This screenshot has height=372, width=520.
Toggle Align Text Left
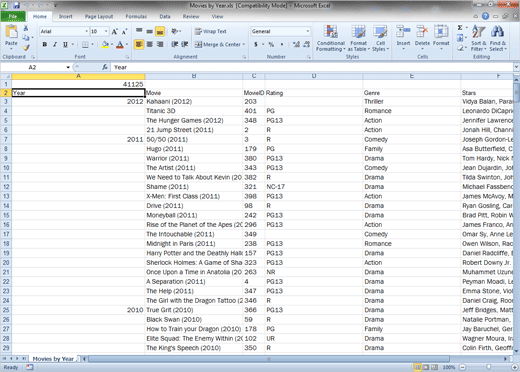(139, 44)
